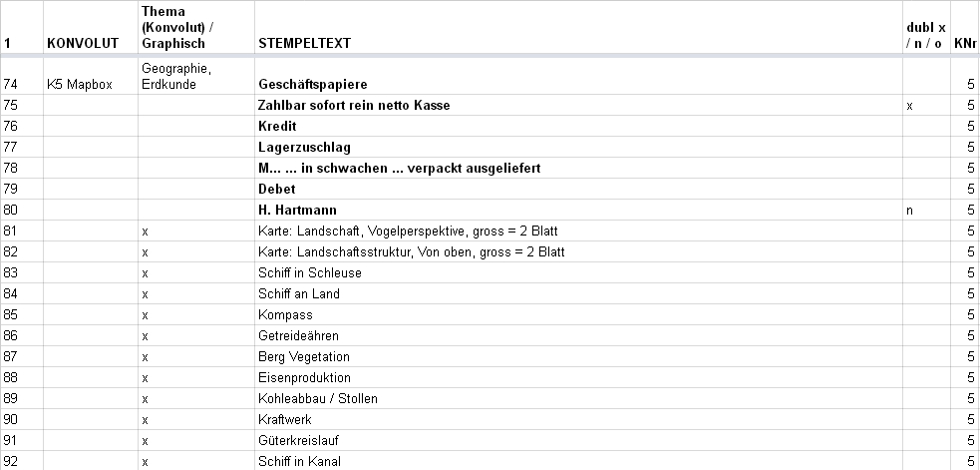
Task: Click the 'Thema (Konvolut) / Graphisch' header
Action: tap(196, 27)
